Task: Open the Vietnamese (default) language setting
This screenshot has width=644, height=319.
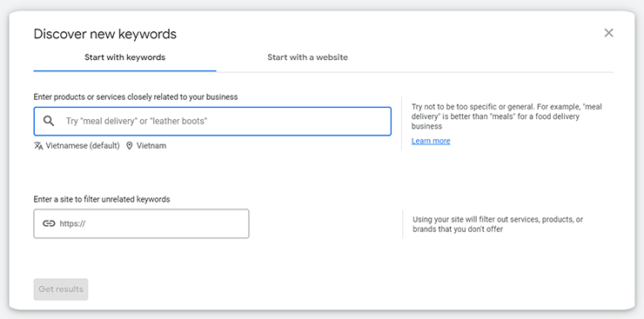Action: 83,145
